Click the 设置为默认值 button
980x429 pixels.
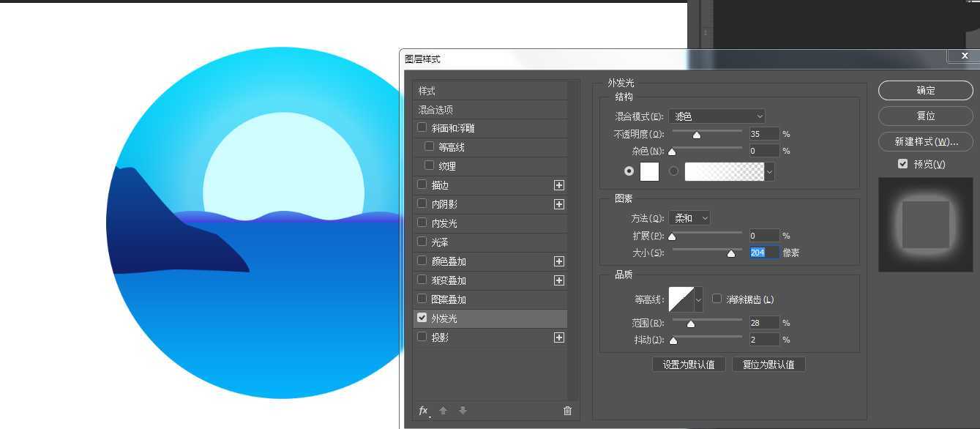(x=688, y=364)
